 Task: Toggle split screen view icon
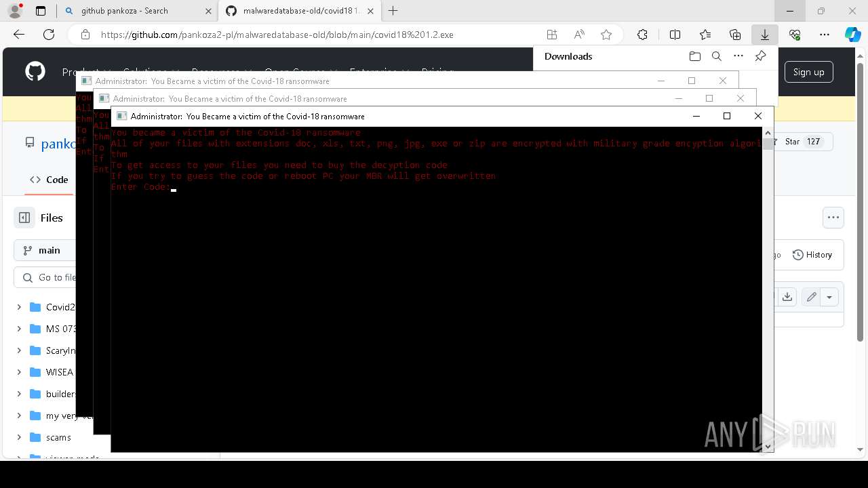point(675,35)
